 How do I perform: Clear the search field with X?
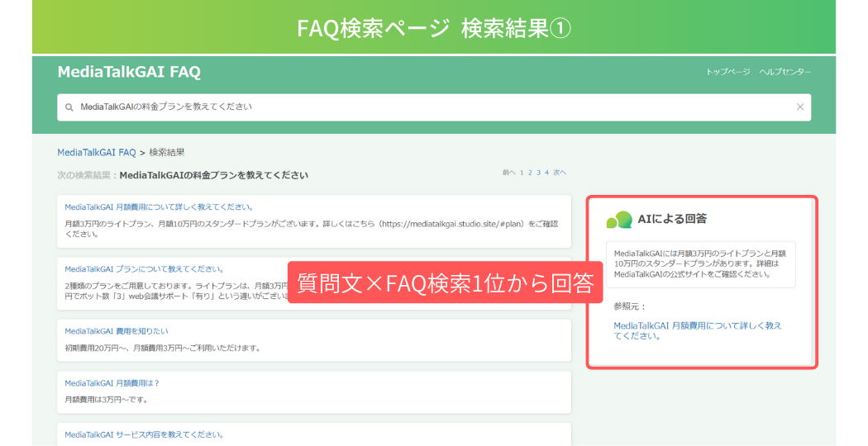click(x=800, y=107)
